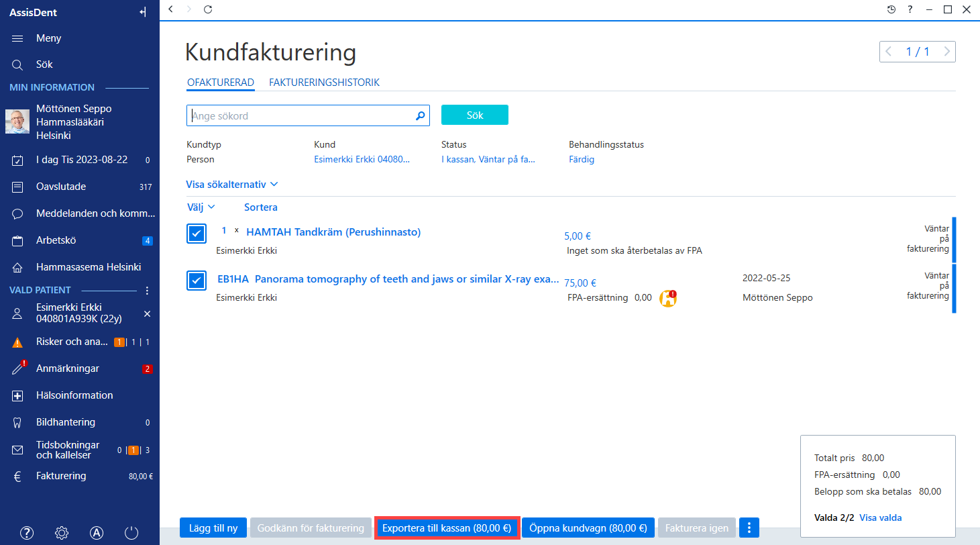This screenshot has height=545, width=980.
Task: Collapse the AssisDent sidebar panel
Action: (x=142, y=12)
